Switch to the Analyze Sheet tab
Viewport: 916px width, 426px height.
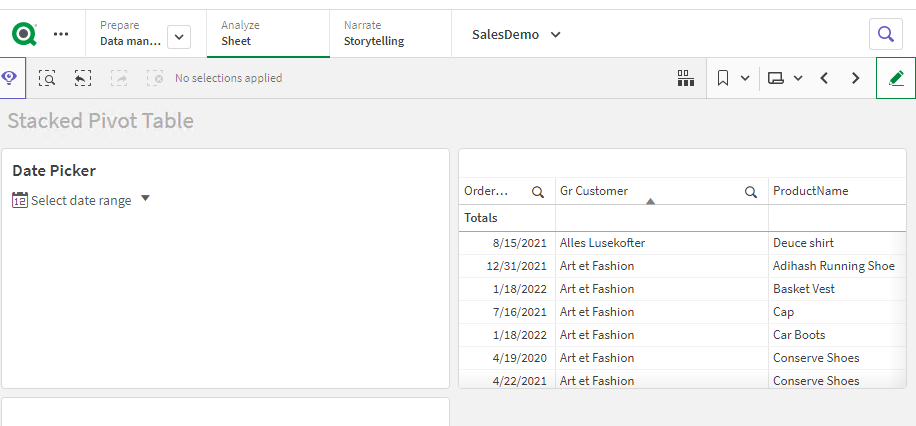267,34
